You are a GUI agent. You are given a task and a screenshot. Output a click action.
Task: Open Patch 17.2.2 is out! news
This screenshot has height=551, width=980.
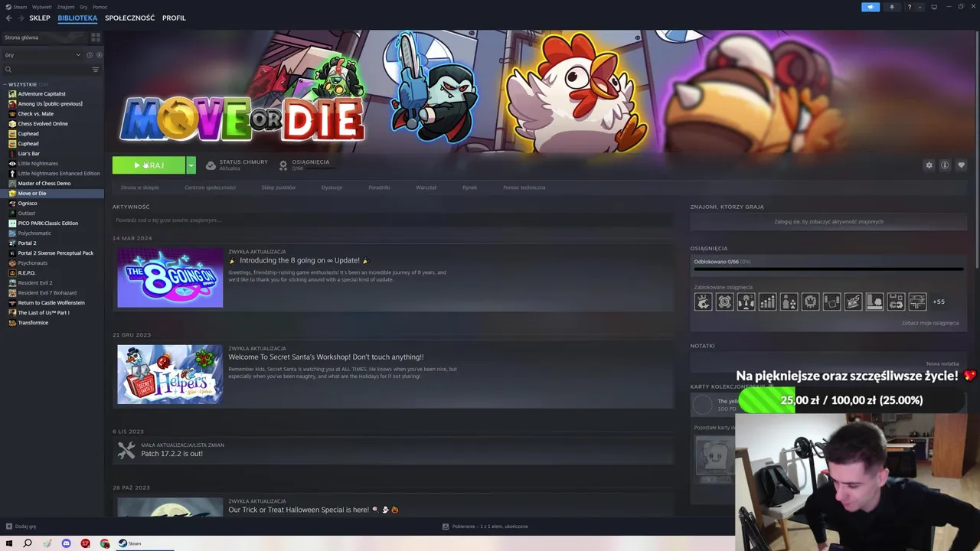[171, 454]
